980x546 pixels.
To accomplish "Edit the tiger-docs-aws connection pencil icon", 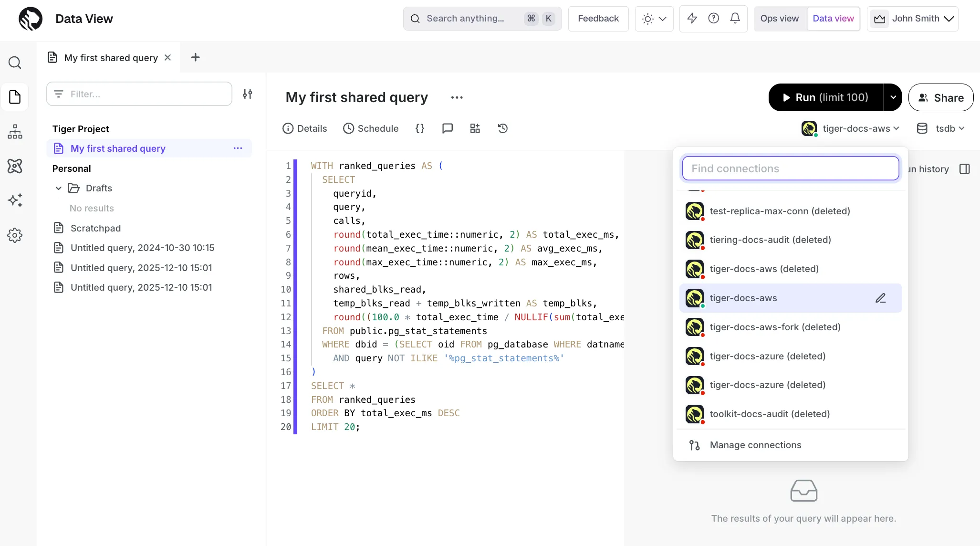I will pyautogui.click(x=880, y=298).
